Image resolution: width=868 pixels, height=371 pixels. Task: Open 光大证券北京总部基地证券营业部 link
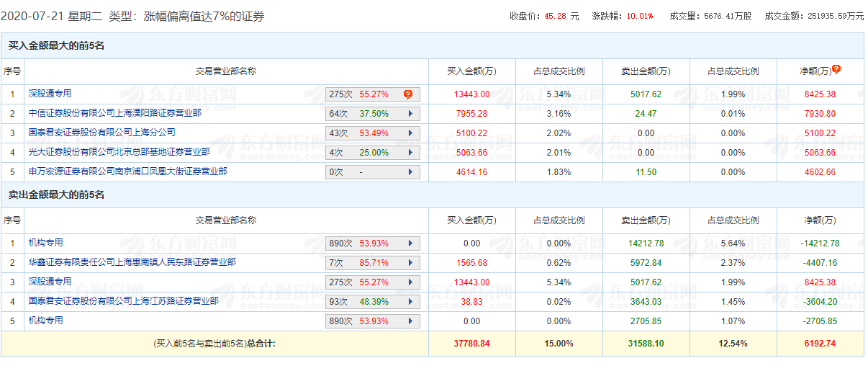point(119,152)
